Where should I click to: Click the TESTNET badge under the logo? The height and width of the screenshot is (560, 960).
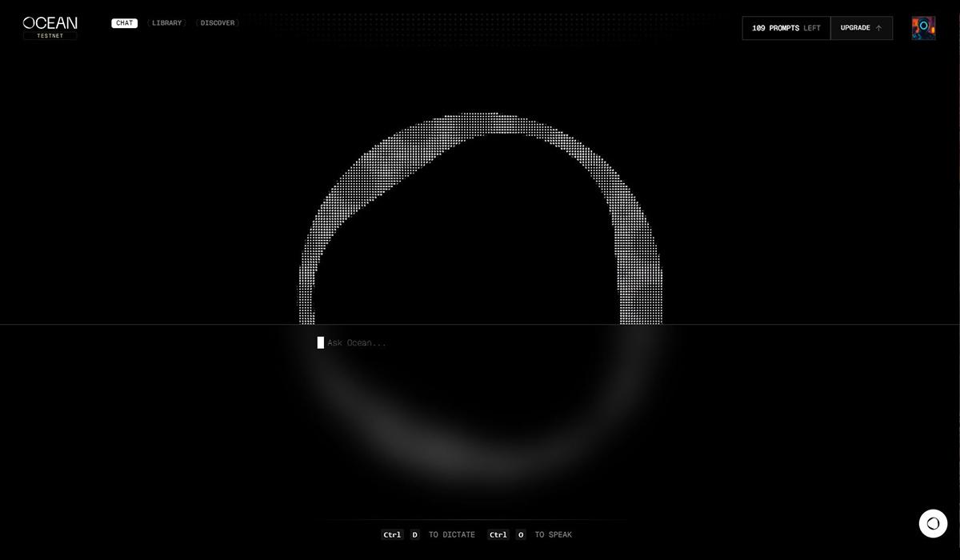click(50, 36)
